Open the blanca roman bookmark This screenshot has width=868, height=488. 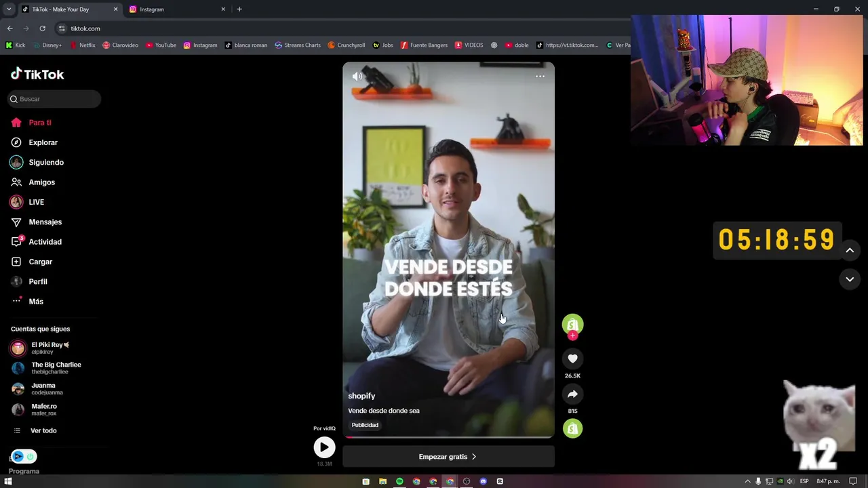point(246,45)
